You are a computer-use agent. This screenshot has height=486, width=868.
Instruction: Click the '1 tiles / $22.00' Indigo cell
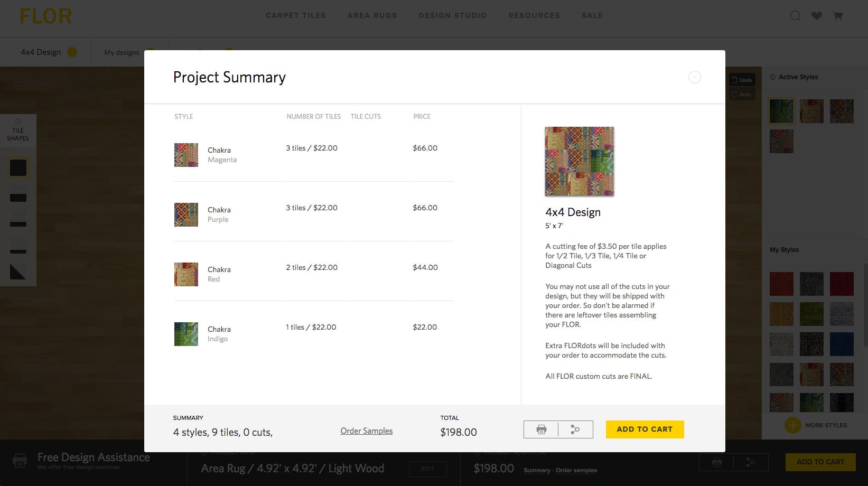(x=311, y=327)
